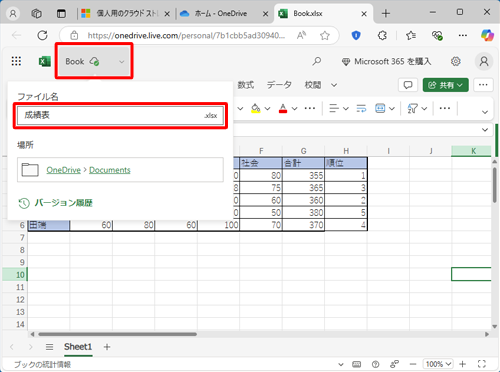
Task: Expand the Book file name dropdown chevron
Action: pyautogui.click(x=122, y=62)
